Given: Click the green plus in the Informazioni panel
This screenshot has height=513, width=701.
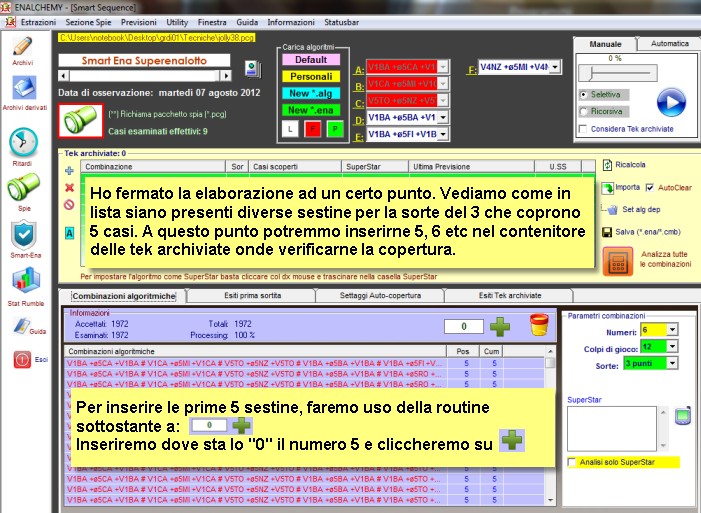Looking at the screenshot, I should (x=500, y=326).
